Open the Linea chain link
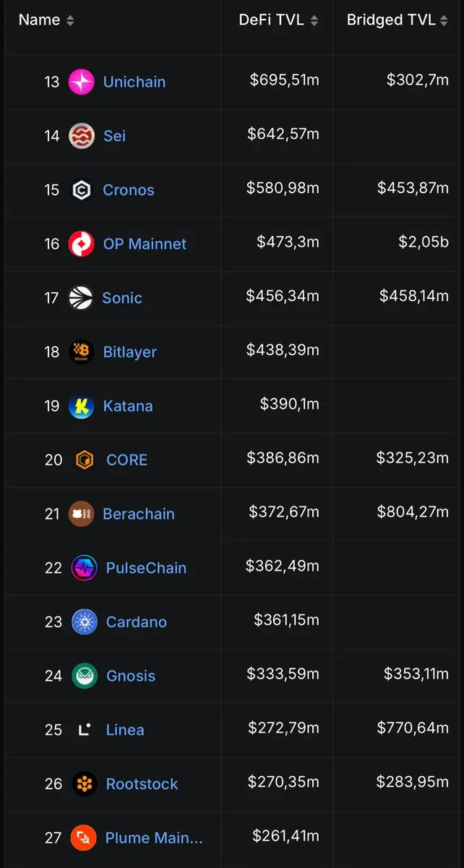The image size is (464, 868). (x=125, y=730)
